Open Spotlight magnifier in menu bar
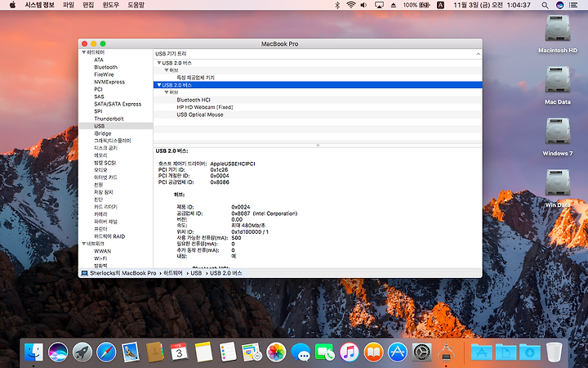 pos(545,5)
